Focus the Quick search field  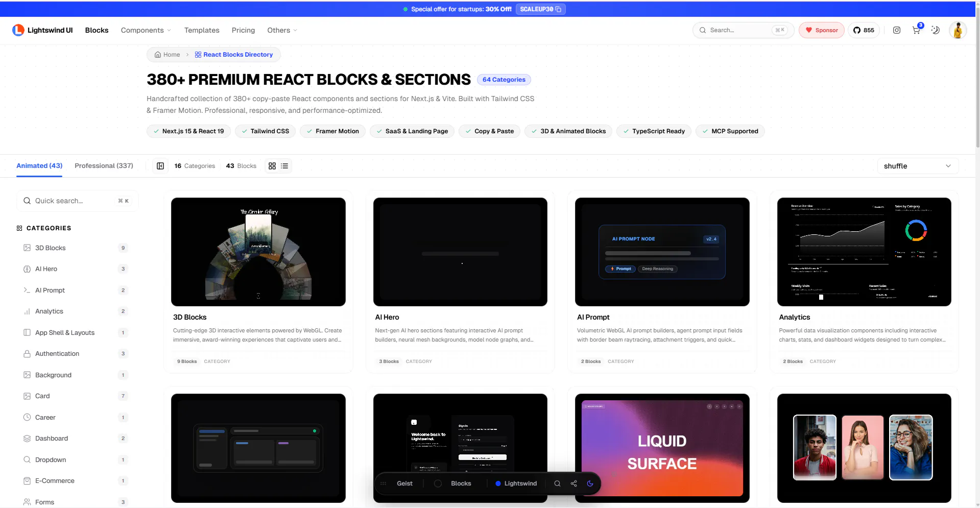[x=77, y=201]
